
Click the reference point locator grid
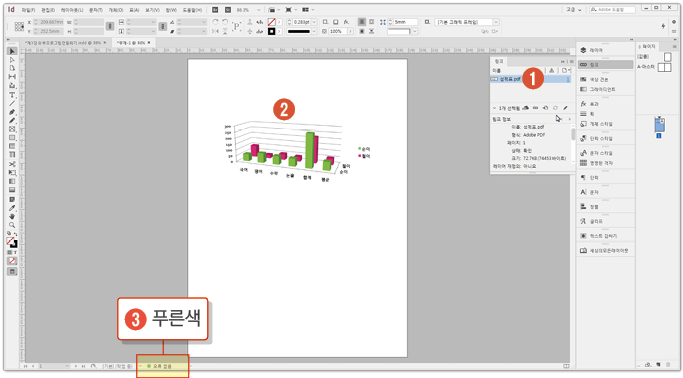coord(19,27)
